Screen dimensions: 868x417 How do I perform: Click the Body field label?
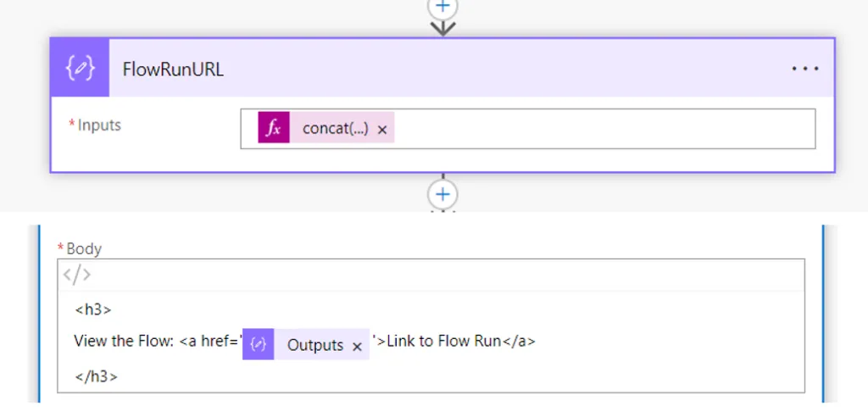tap(84, 249)
